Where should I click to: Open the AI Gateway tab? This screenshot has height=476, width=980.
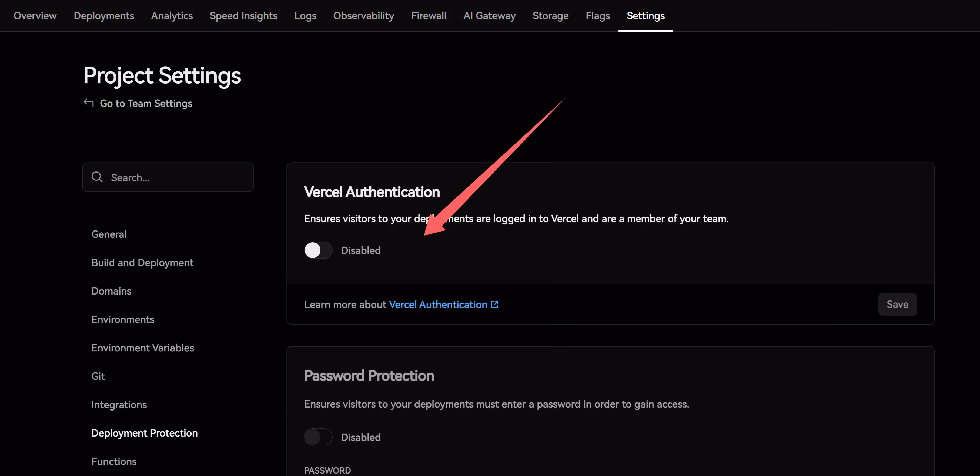pos(489,16)
